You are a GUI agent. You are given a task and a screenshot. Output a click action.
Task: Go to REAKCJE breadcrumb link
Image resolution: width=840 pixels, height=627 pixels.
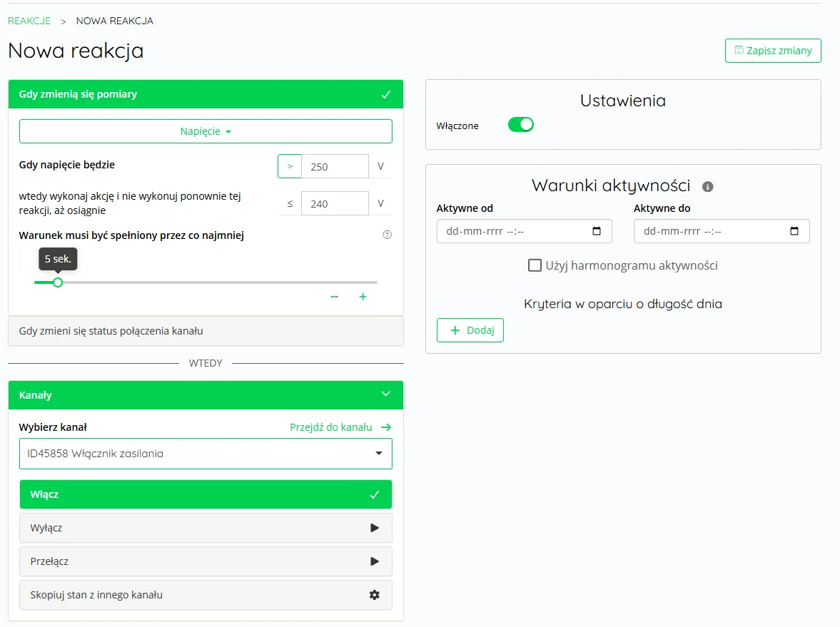[29, 21]
